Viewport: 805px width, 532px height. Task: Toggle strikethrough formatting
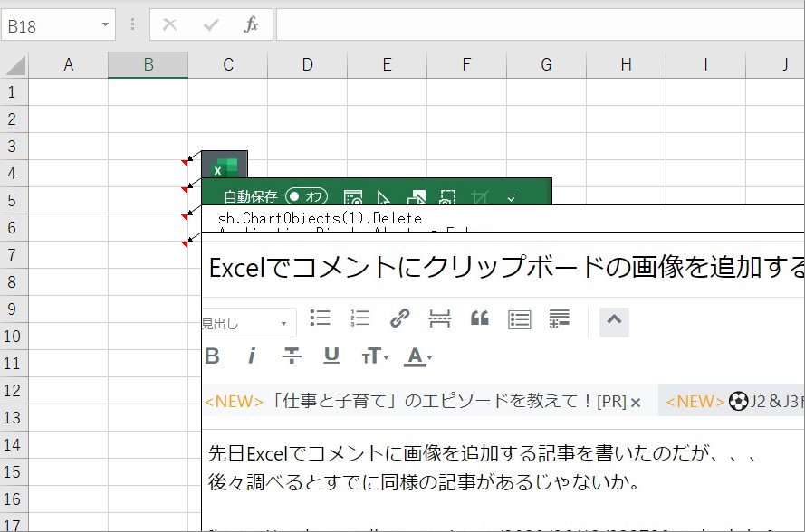point(292,356)
